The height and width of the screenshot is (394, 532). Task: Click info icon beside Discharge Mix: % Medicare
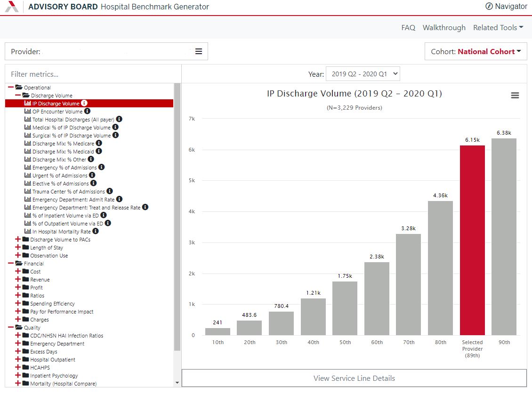tap(99, 144)
